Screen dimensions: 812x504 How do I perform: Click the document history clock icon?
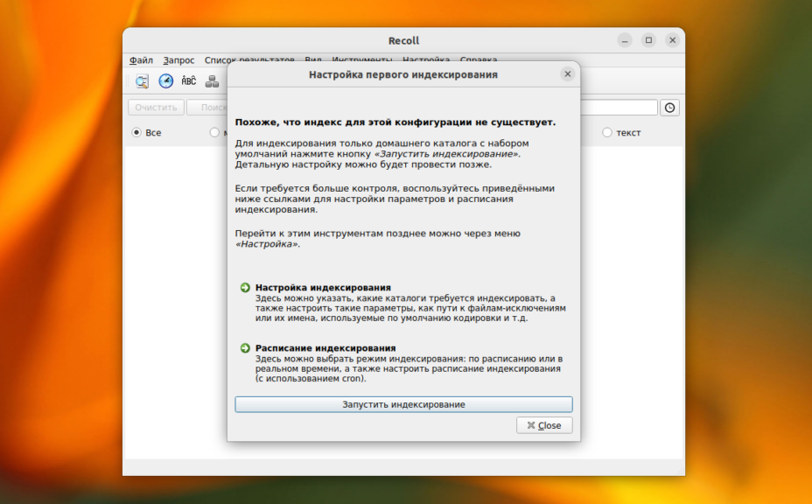(x=165, y=81)
